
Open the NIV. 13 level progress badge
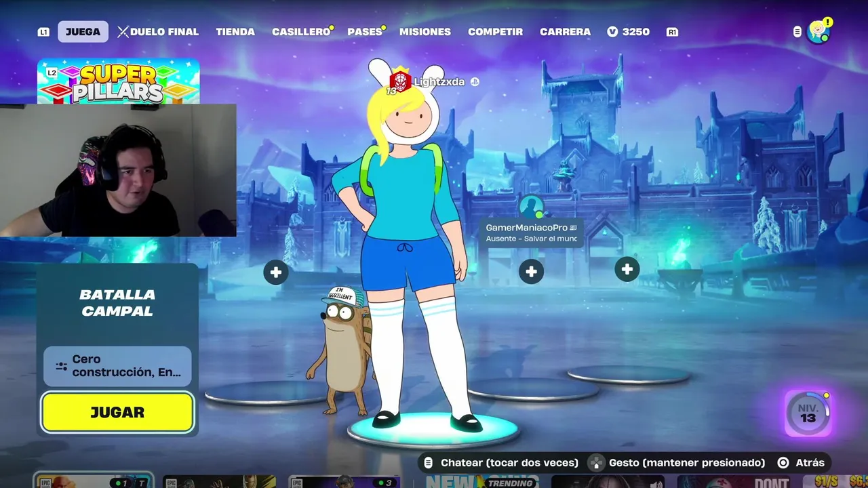coord(807,413)
